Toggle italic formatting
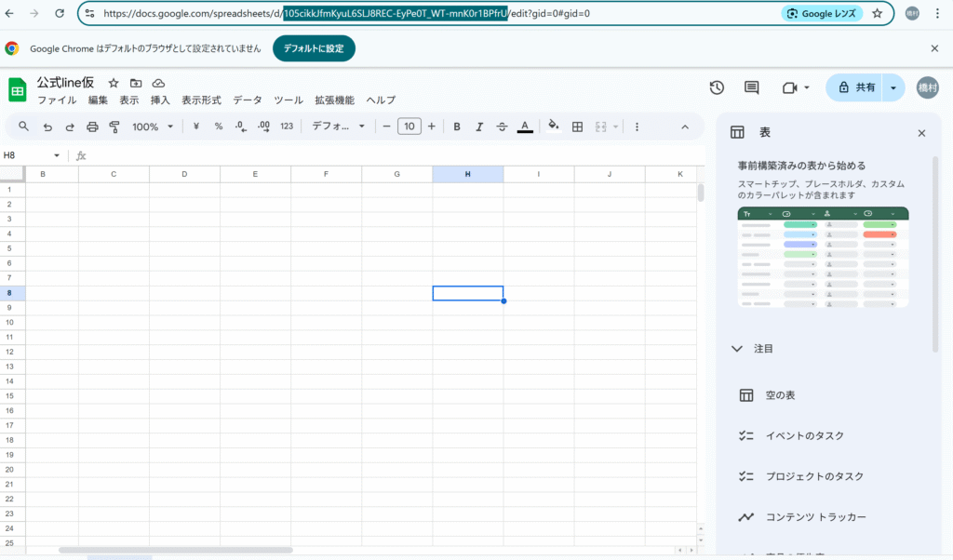 (480, 127)
